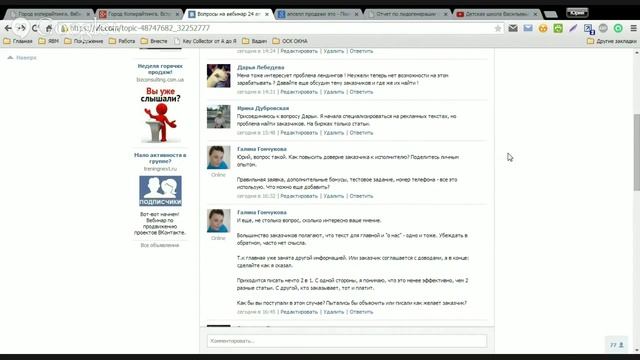The image size is (640, 360).
Task: Open the dark envelope mail extension
Action: [513, 28]
